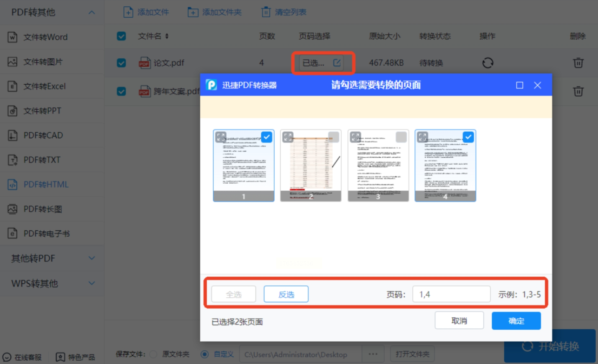The image size is (598, 364).
Task: Expand the WPS转其他 section
Action: pyautogui.click(x=91, y=283)
